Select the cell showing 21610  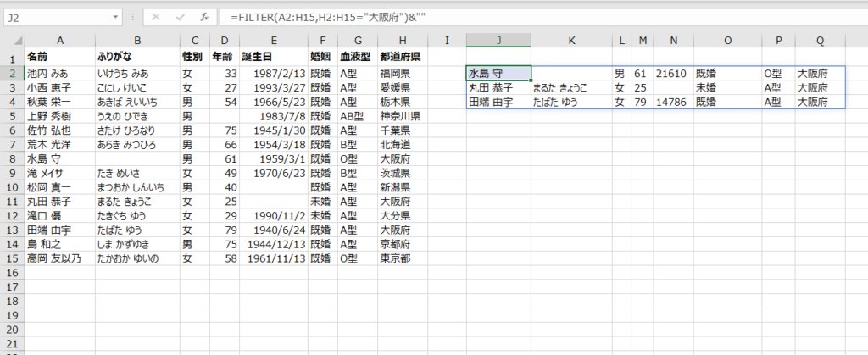672,73
